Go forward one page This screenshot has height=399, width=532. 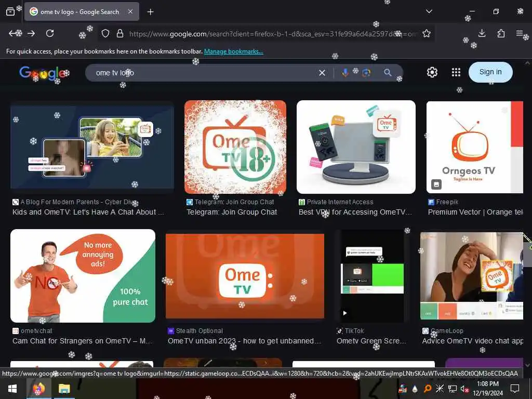tap(31, 33)
